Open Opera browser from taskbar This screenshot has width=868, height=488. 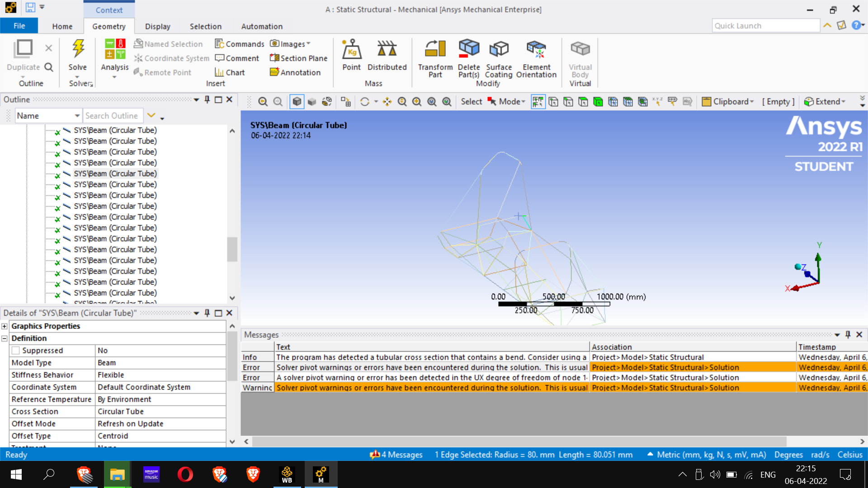(185, 474)
